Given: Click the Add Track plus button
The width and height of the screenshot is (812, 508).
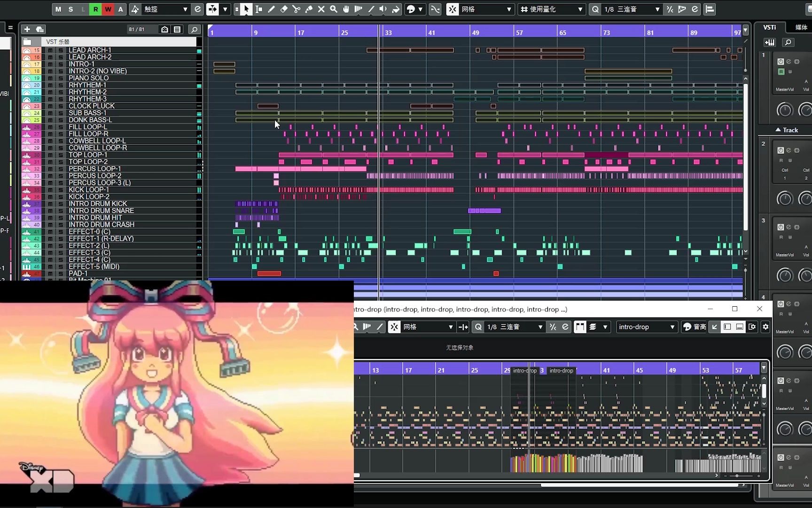Looking at the screenshot, I should tap(27, 29).
